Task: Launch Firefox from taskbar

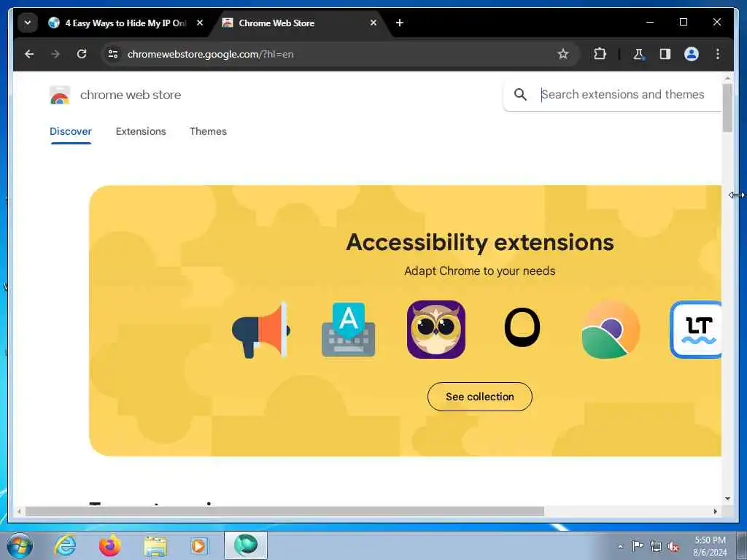Action: [109, 545]
